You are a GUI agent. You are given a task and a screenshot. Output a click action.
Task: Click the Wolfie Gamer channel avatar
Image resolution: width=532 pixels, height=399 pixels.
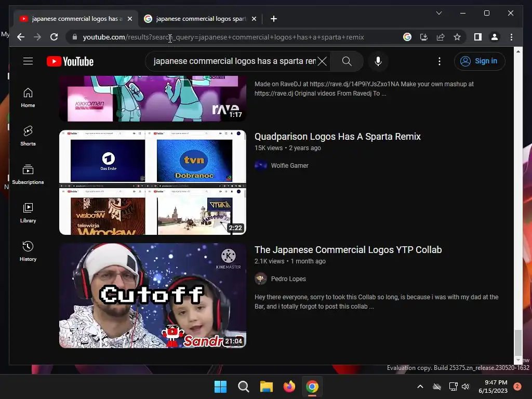(x=261, y=166)
